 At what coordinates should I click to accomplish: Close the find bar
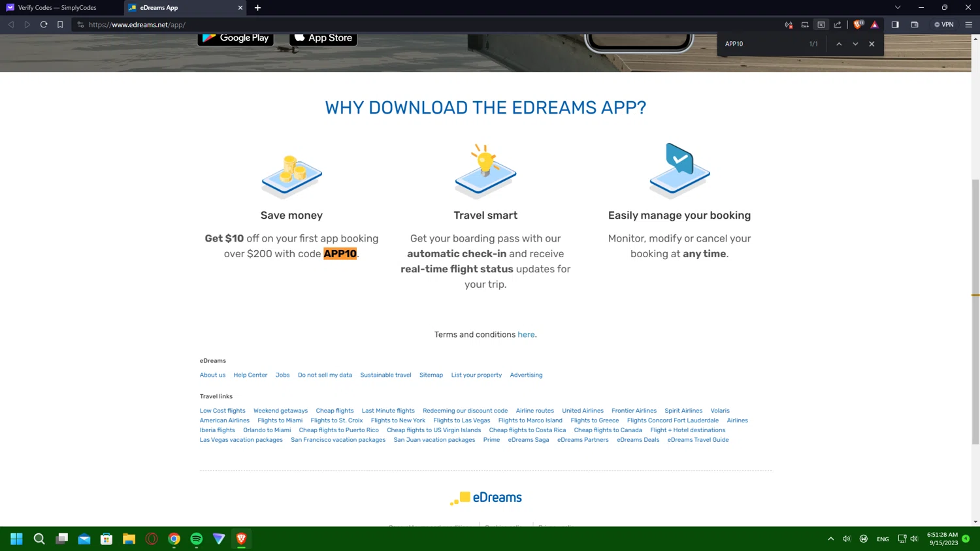tap(872, 44)
